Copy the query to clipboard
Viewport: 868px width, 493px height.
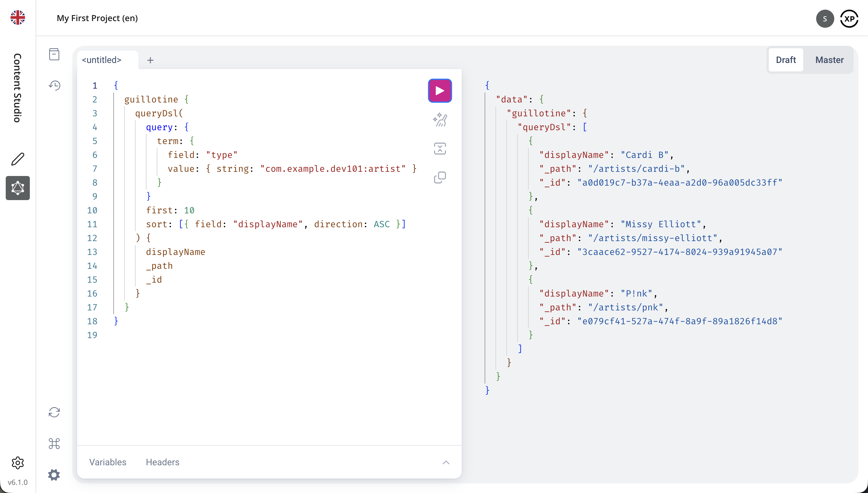440,177
